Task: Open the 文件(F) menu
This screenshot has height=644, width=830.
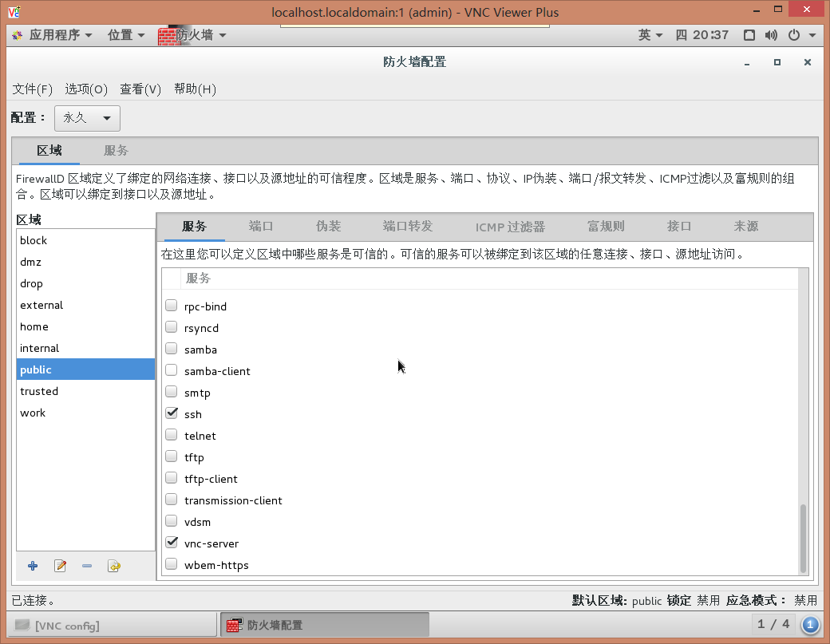Action: [32, 89]
